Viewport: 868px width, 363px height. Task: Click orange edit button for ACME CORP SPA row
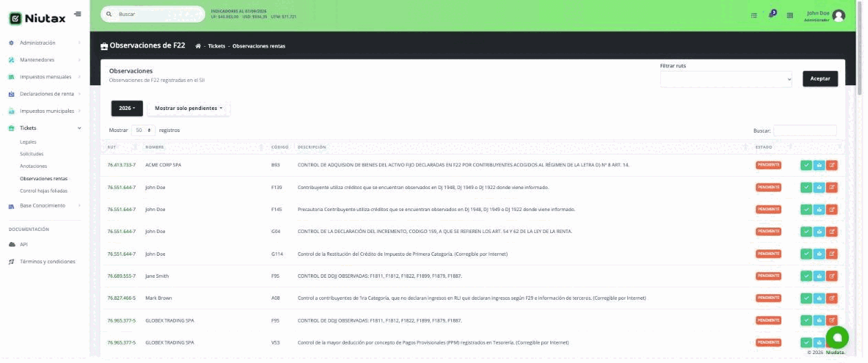coord(832,165)
